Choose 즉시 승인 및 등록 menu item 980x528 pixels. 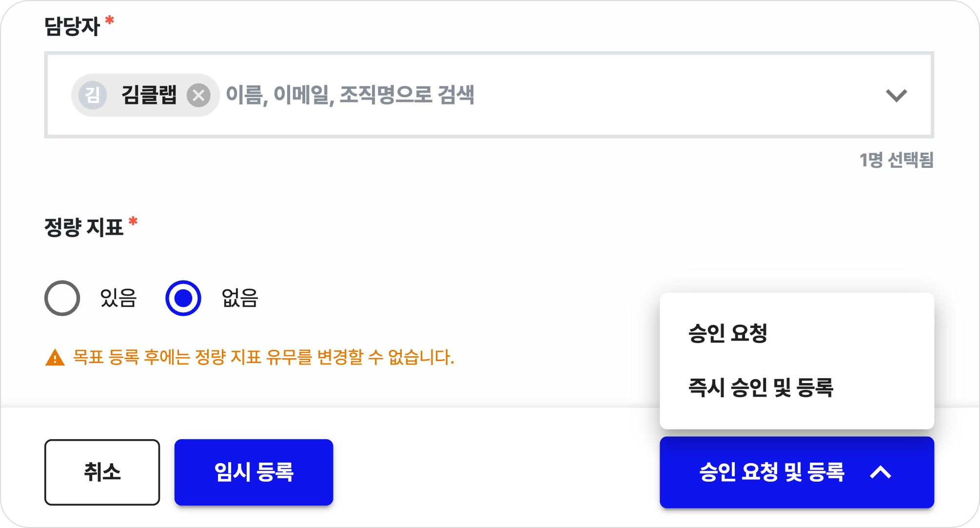point(761,387)
